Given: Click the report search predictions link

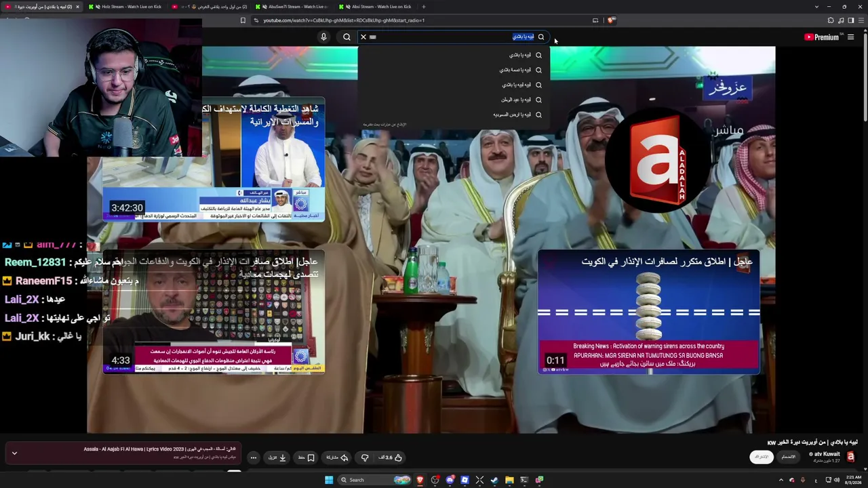Looking at the screenshot, I should point(384,125).
